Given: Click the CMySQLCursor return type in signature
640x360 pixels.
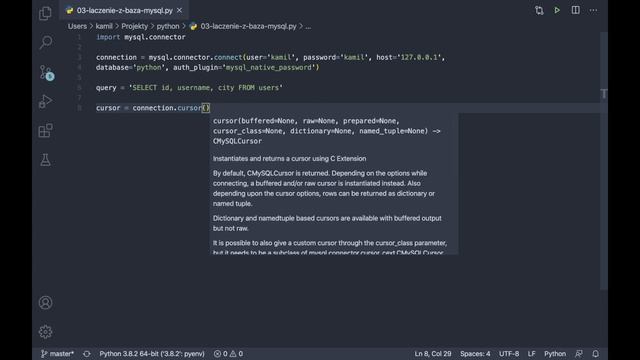Looking at the screenshot, I should (x=237, y=141).
